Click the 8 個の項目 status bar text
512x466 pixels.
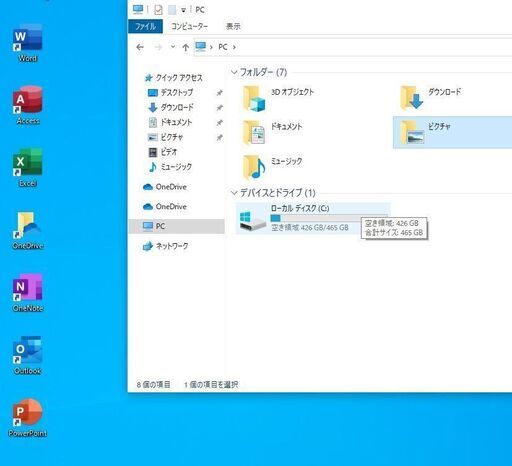(x=153, y=385)
